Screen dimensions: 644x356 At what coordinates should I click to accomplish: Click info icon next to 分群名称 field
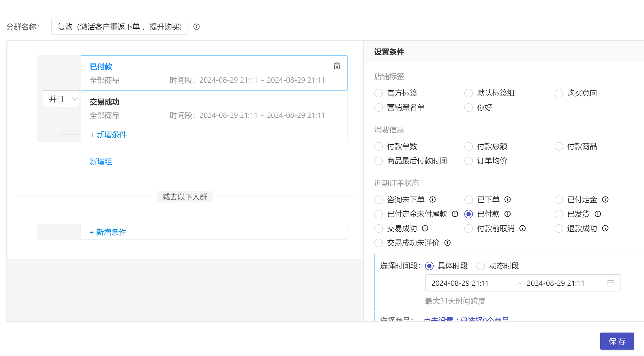(197, 27)
